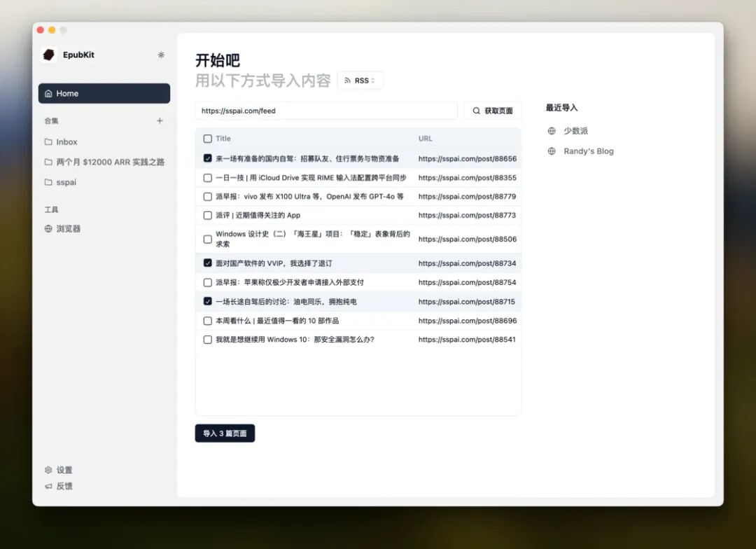
Task: Check the 一日一技 iCloud Drive article checkbox
Action: point(207,178)
